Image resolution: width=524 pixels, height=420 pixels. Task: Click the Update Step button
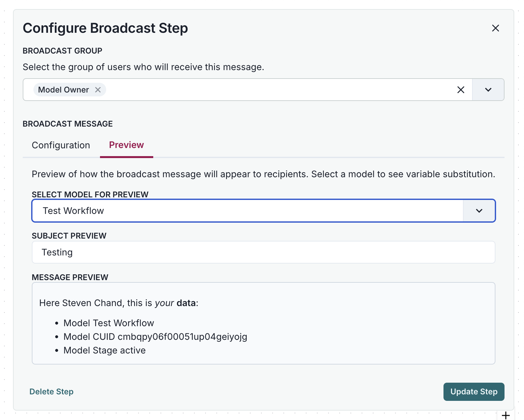coord(474,392)
